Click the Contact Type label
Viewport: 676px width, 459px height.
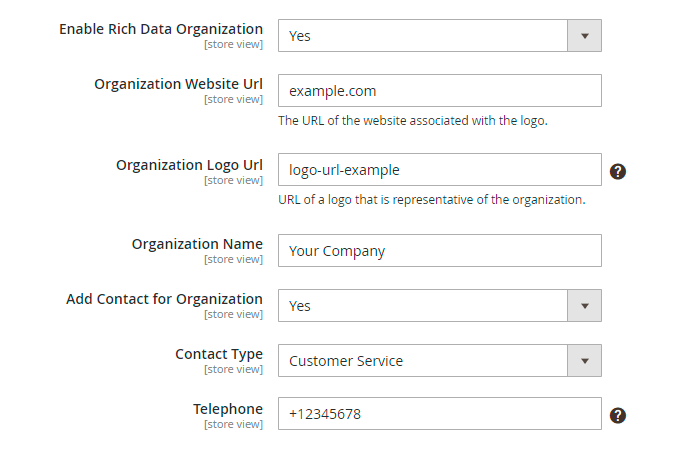click(219, 354)
